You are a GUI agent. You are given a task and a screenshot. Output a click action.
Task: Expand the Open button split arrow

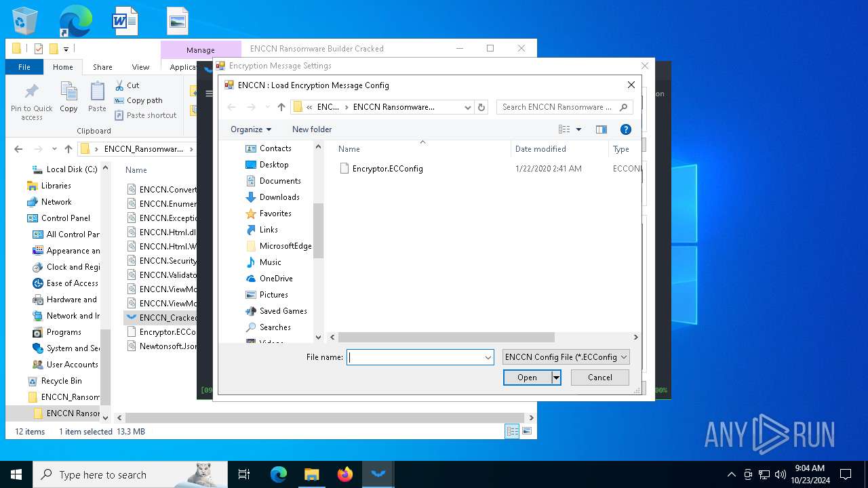556,378
